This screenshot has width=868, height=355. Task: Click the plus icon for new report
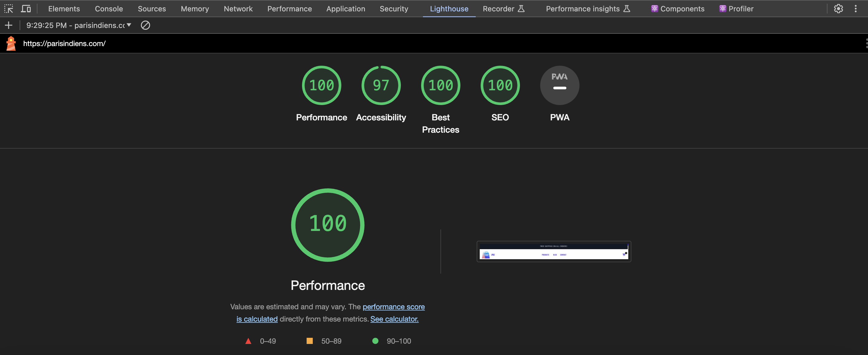[x=9, y=25]
